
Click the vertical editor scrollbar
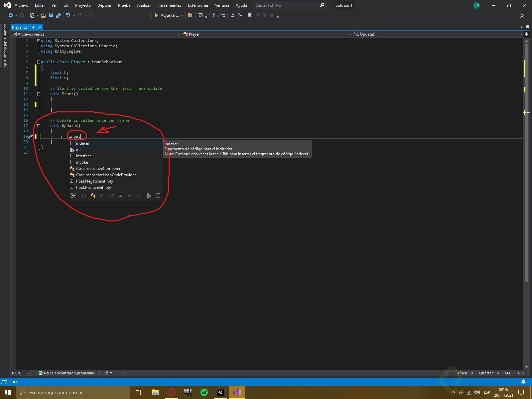click(526, 166)
